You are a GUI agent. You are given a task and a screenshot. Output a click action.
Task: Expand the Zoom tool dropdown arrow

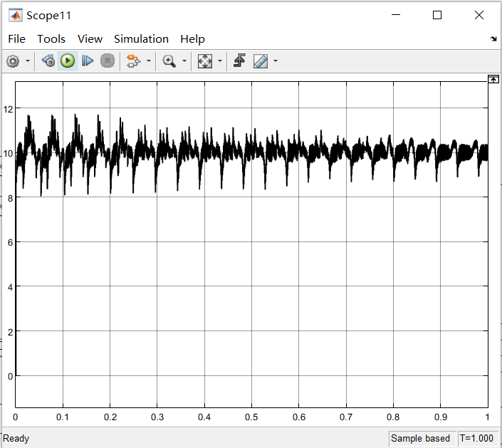point(184,61)
